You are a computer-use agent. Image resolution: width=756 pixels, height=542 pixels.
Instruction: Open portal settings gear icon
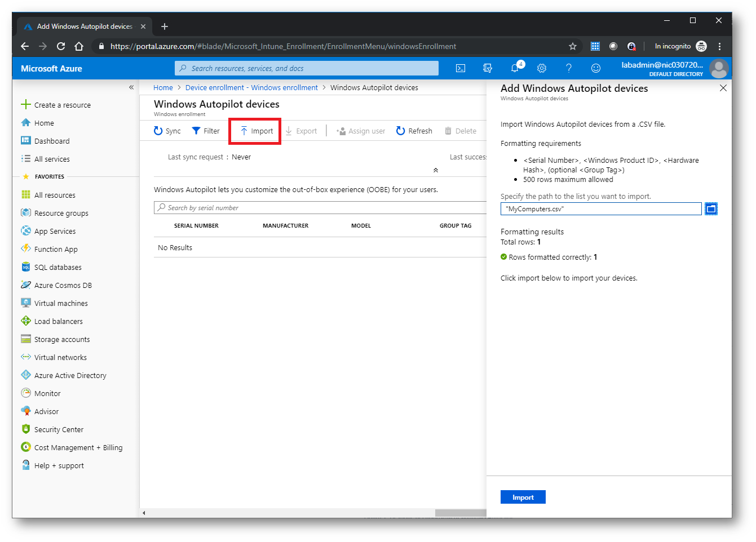[542, 68]
